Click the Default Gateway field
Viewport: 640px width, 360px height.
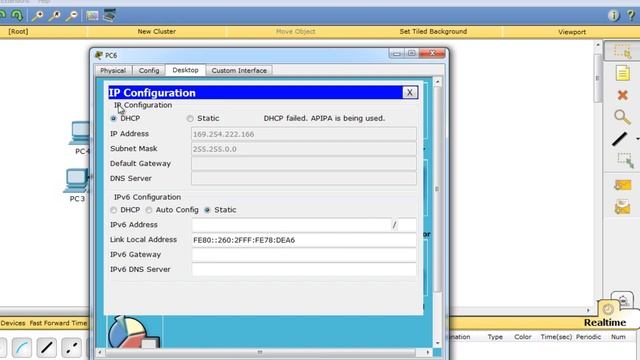click(x=304, y=164)
